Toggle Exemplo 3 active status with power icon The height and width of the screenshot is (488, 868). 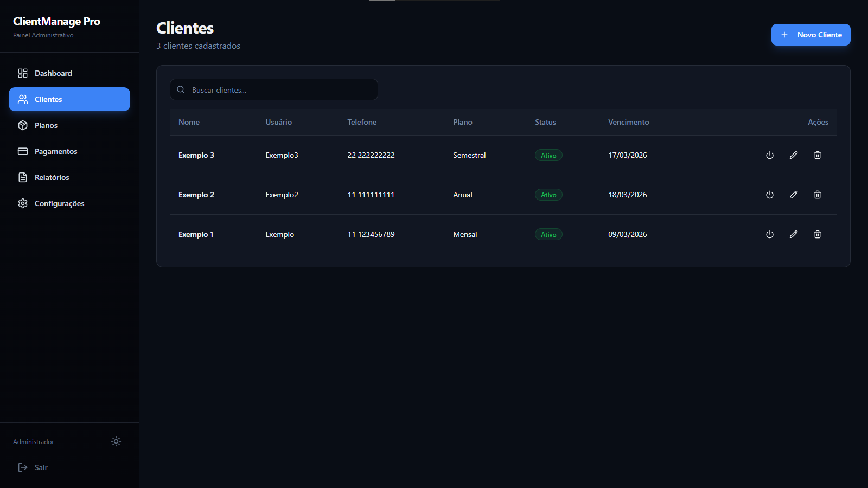coord(769,155)
